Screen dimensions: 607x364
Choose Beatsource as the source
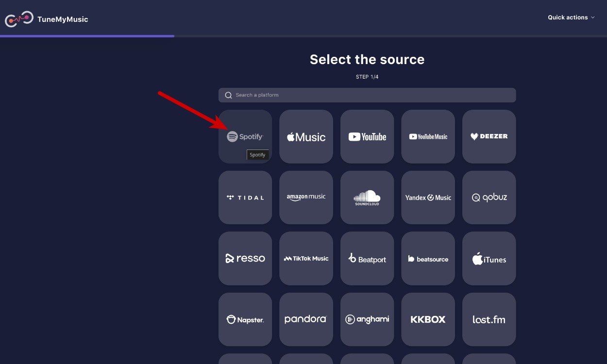coord(428,258)
